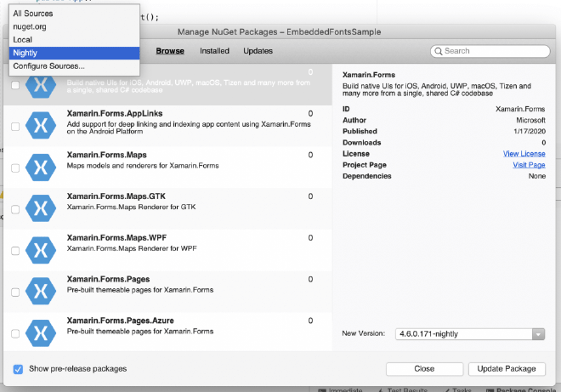Select All Sources from source menu
561x392 pixels.
pos(74,14)
